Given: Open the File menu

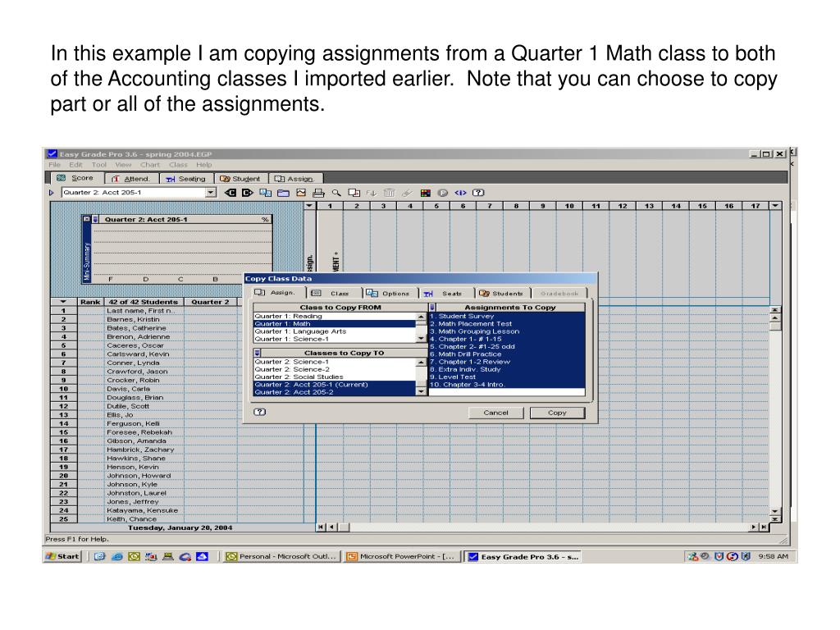Looking at the screenshot, I should 55,165.
